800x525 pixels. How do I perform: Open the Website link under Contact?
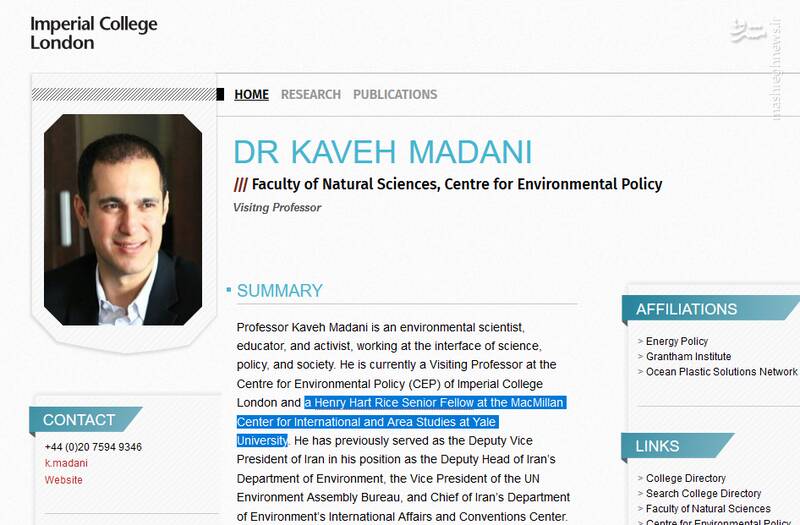[64, 480]
